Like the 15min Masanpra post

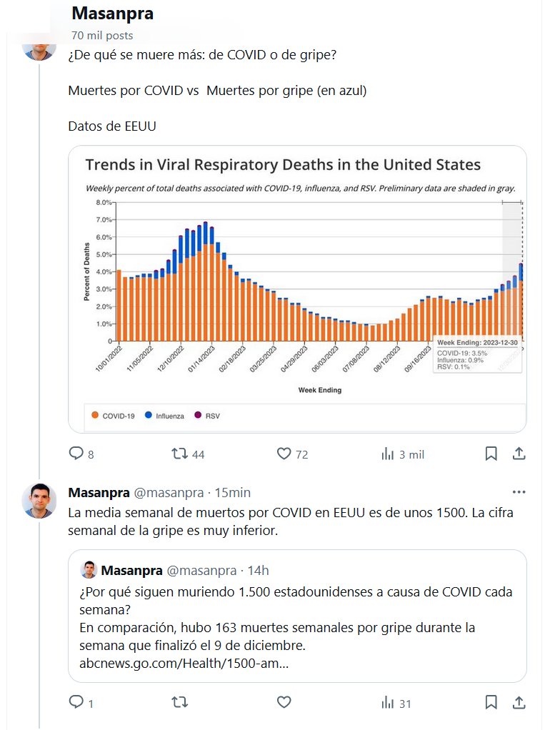[284, 703]
